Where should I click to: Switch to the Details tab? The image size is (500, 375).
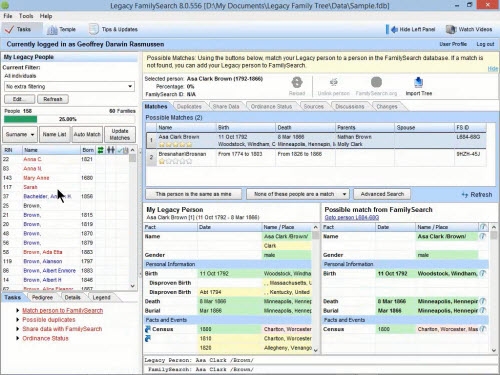(72, 297)
